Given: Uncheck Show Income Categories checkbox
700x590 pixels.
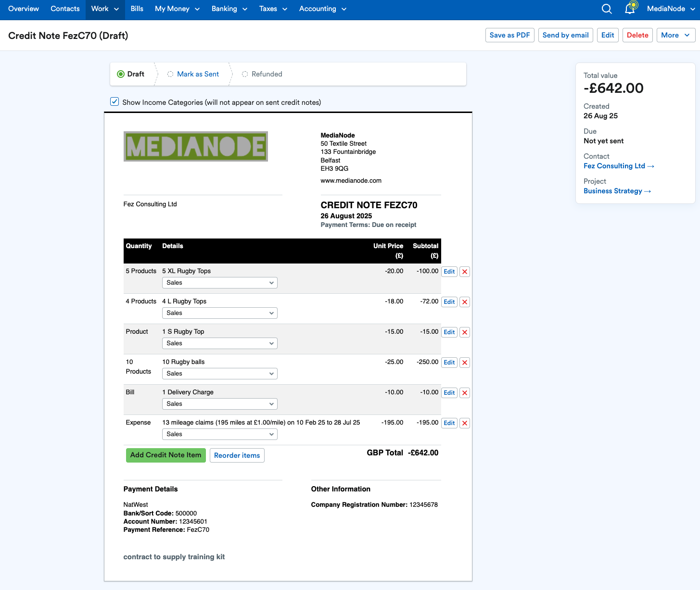Looking at the screenshot, I should [115, 101].
